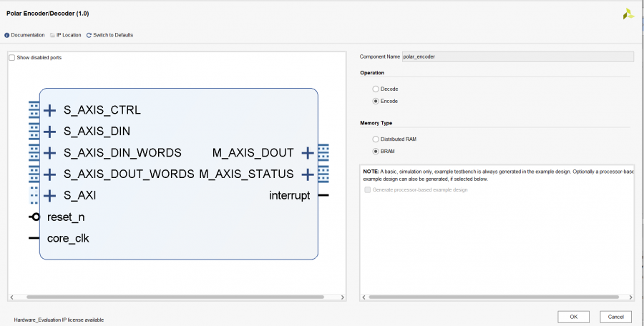This screenshot has height=326, width=644.
Task: Click the M_AXIS_DOUT bus port icon
Action: point(323,153)
